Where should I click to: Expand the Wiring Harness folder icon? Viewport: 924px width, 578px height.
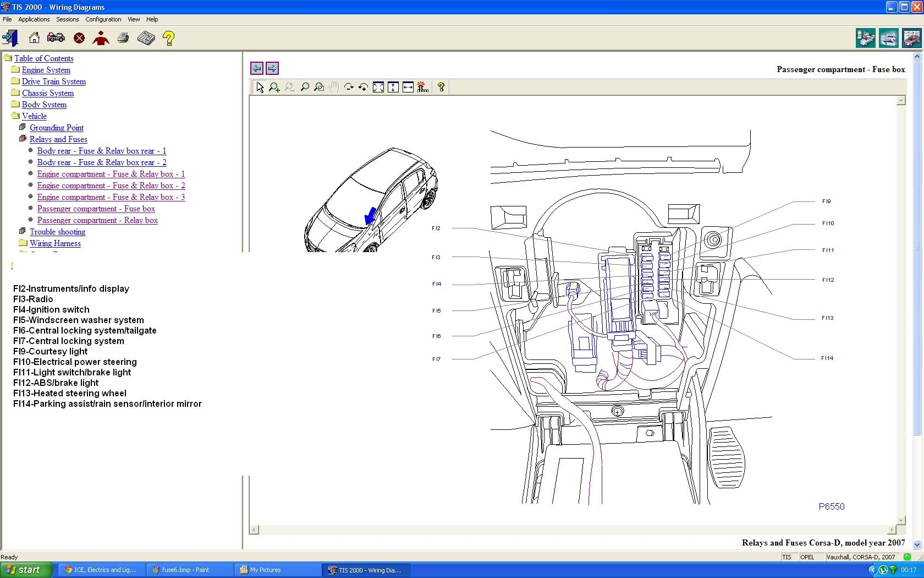click(x=23, y=243)
